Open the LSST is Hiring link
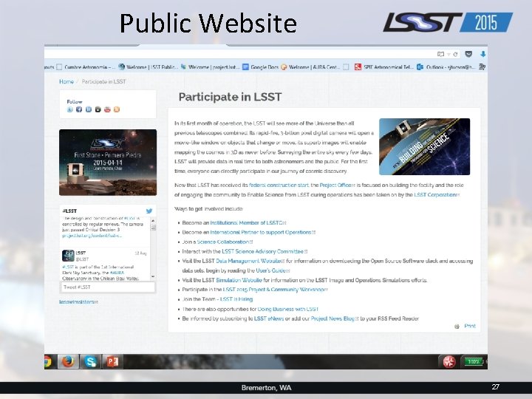This screenshot has width=532, height=399. pos(236,299)
